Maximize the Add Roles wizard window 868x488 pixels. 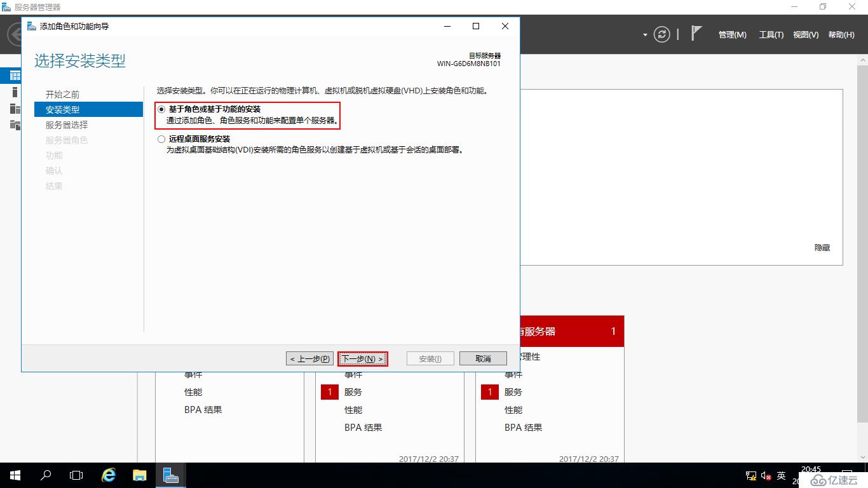pos(476,26)
